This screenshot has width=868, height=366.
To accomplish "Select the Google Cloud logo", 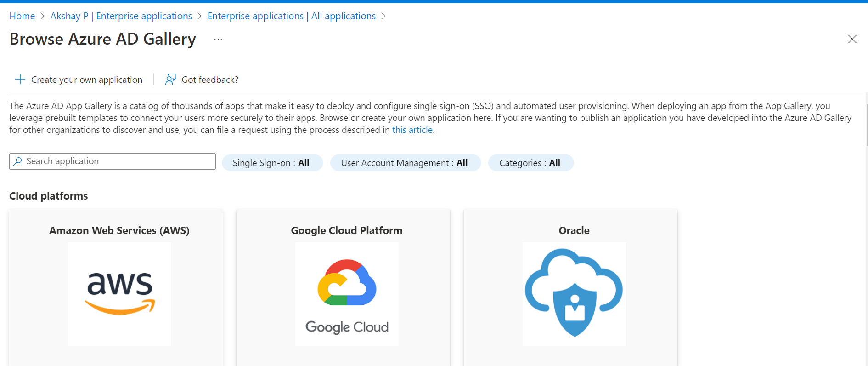I will (347, 294).
